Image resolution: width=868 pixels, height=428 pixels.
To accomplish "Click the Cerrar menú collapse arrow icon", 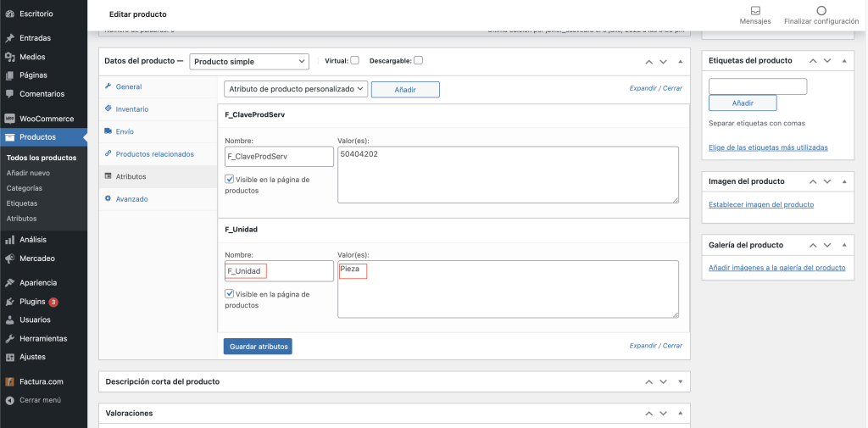I will 9,400.
